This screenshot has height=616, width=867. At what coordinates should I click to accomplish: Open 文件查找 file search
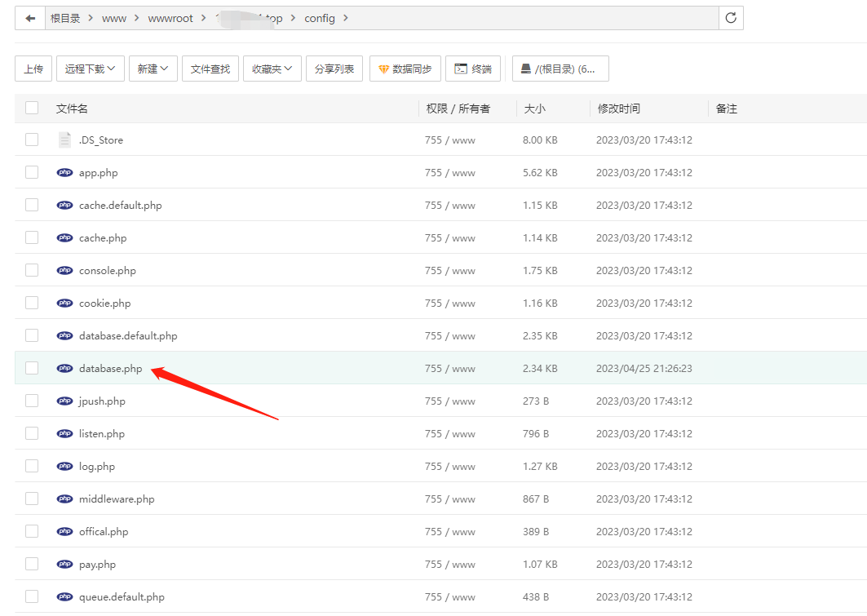210,69
